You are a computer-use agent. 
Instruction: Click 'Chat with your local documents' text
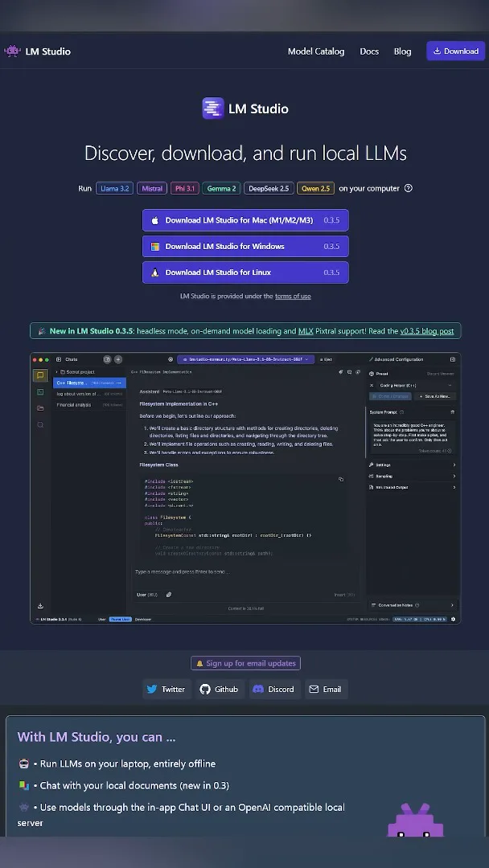click(134, 785)
